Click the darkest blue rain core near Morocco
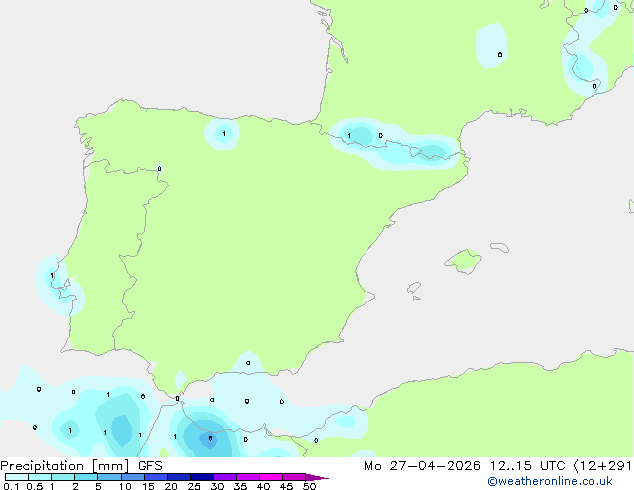 [x=209, y=440]
